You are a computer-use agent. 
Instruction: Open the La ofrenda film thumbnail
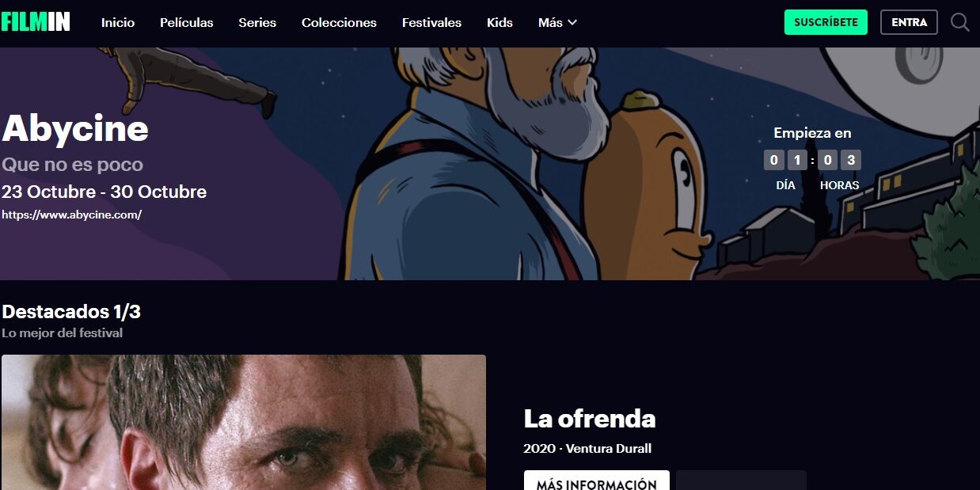click(x=244, y=423)
